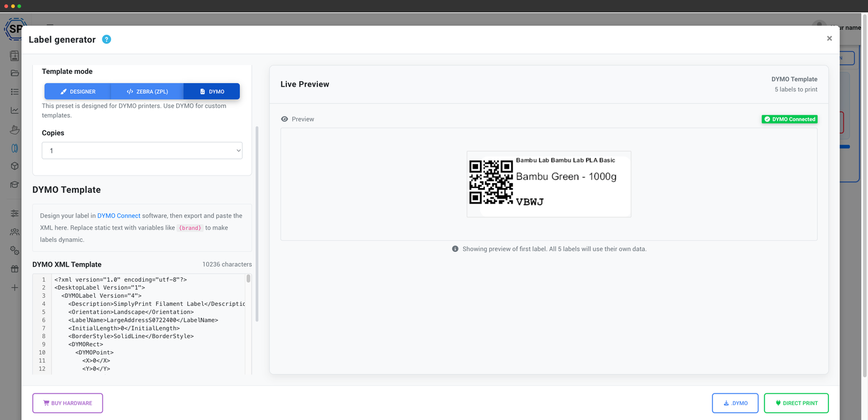Viewport: 868px width, 420px height.
Task: Click the eye icon beside Preview
Action: tap(285, 119)
